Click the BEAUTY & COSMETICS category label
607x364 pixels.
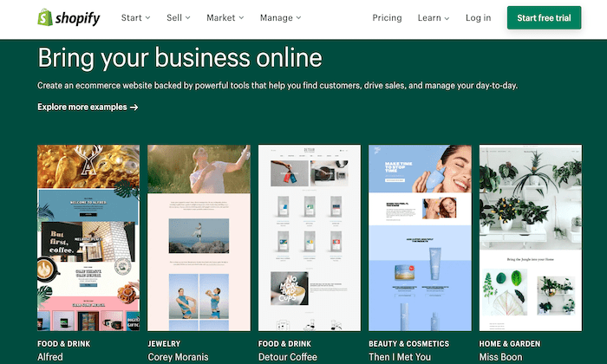(408, 343)
